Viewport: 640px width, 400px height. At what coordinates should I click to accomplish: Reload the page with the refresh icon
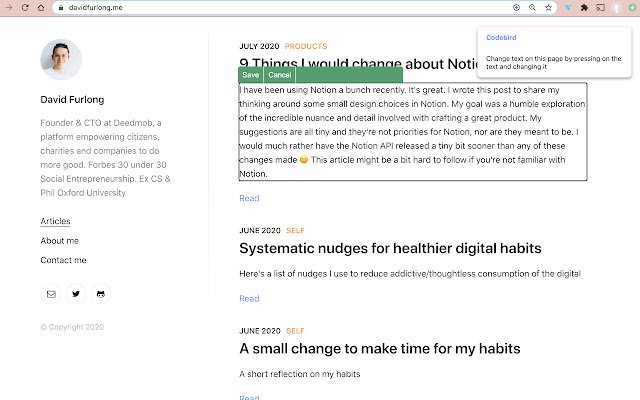point(25,7)
